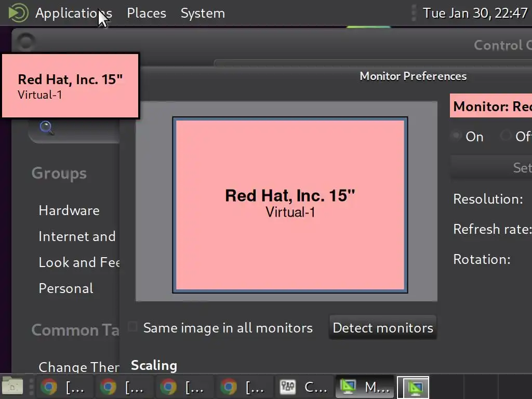
Task: Click the Rotation label
Action: tap(482, 260)
